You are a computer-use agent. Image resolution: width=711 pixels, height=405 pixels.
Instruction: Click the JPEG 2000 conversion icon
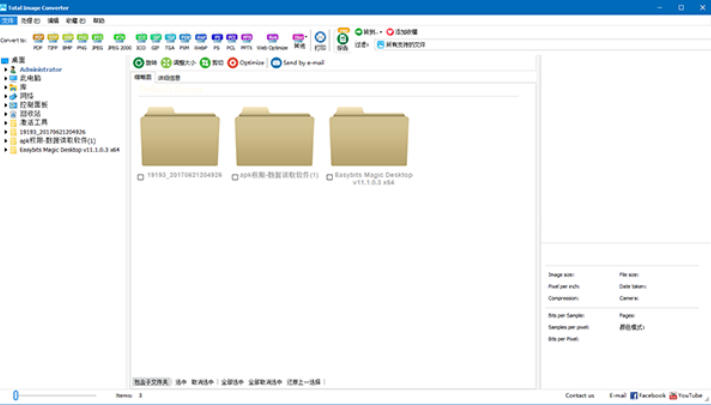tap(119, 38)
